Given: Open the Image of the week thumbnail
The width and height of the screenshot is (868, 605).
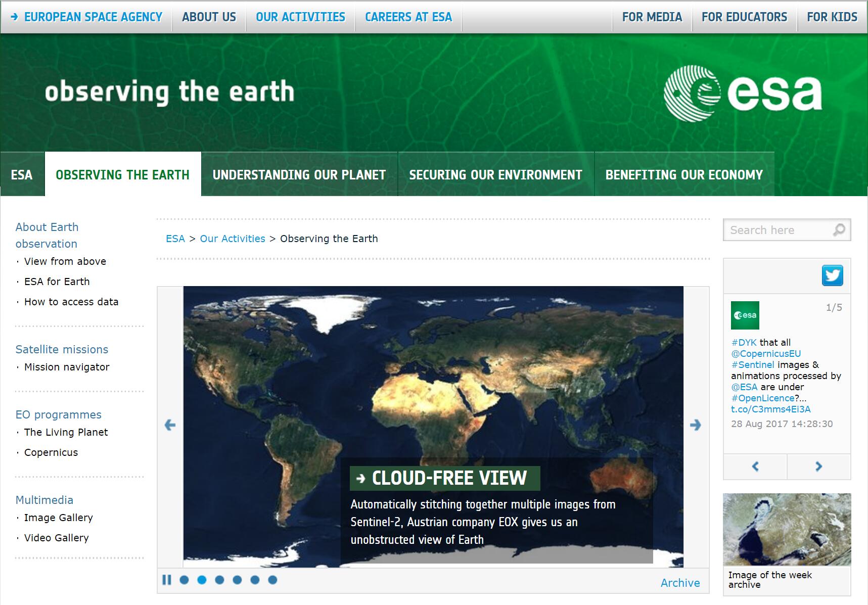Looking at the screenshot, I should click(787, 529).
